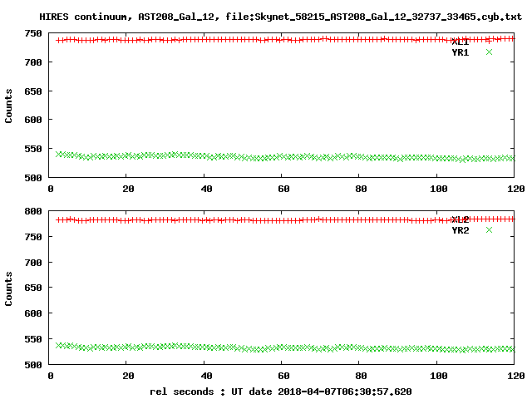Click the 80 x-axis tick under lower plot
Screen dimensions: 532x399
pyautogui.click(x=361, y=376)
